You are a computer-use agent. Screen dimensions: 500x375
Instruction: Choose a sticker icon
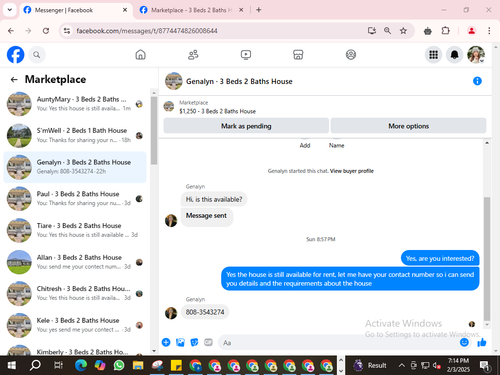pyautogui.click(x=194, y=342)
